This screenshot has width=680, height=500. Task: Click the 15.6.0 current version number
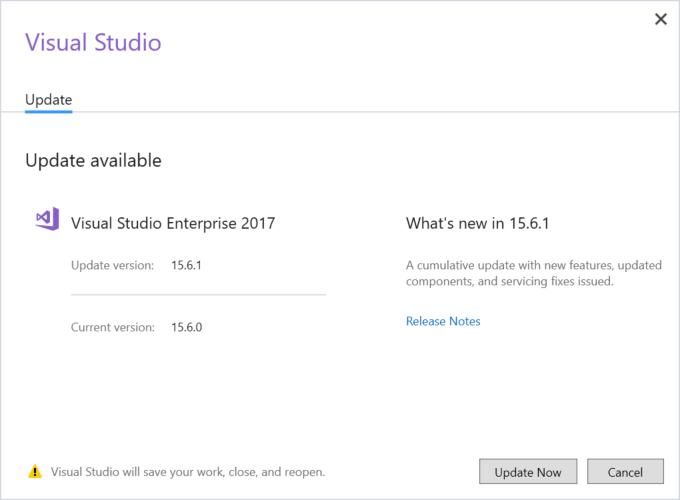tap(187, 327)
